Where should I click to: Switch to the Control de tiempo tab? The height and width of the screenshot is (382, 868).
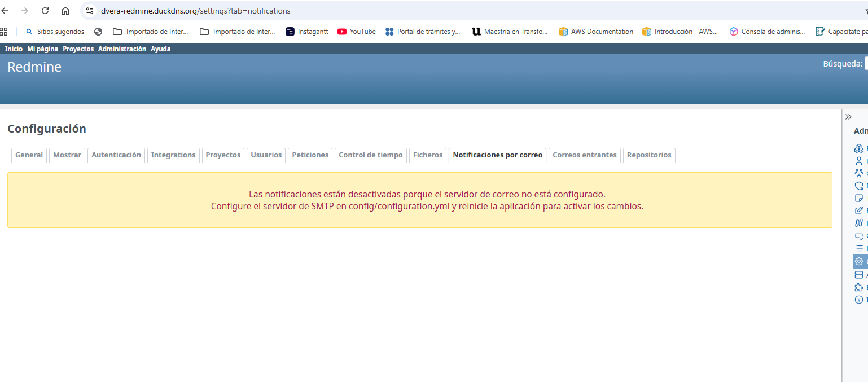tap(371, 155)
